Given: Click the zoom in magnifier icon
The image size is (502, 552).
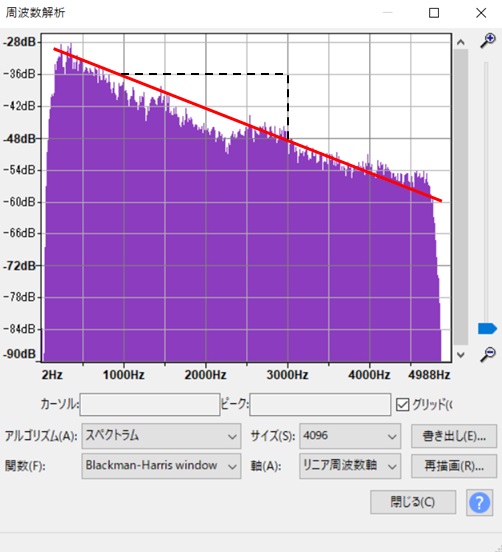Looking at the screenshot, I should point(488,41).
